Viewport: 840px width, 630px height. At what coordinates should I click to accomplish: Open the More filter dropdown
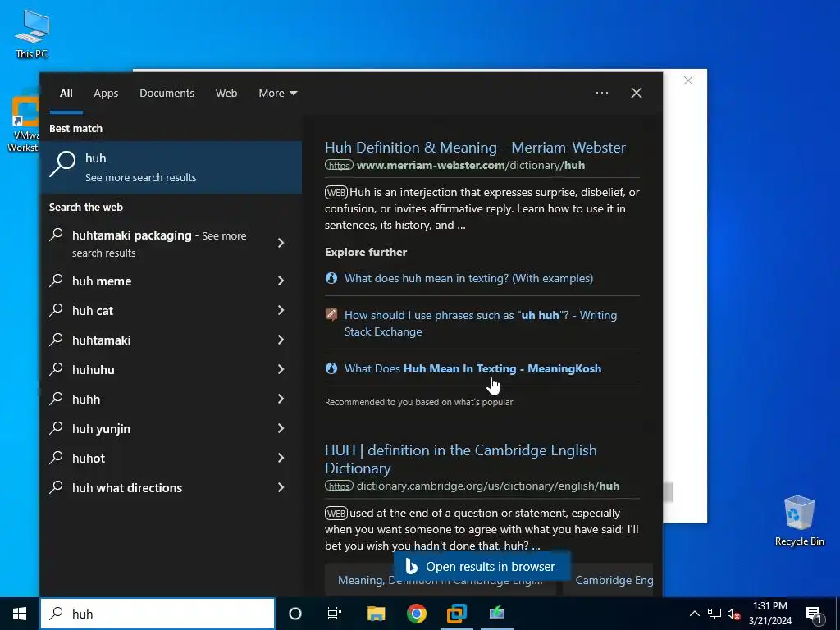277,94
